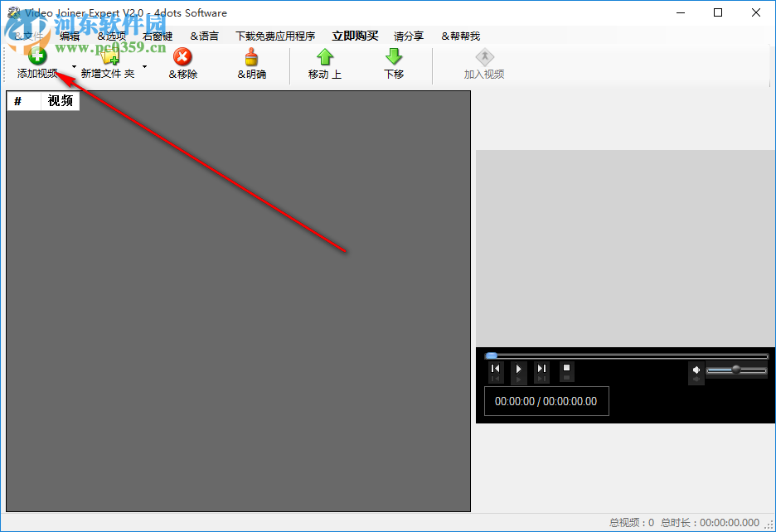
Task: Click the red &移除 remove icon
Action: coord(182,56)
